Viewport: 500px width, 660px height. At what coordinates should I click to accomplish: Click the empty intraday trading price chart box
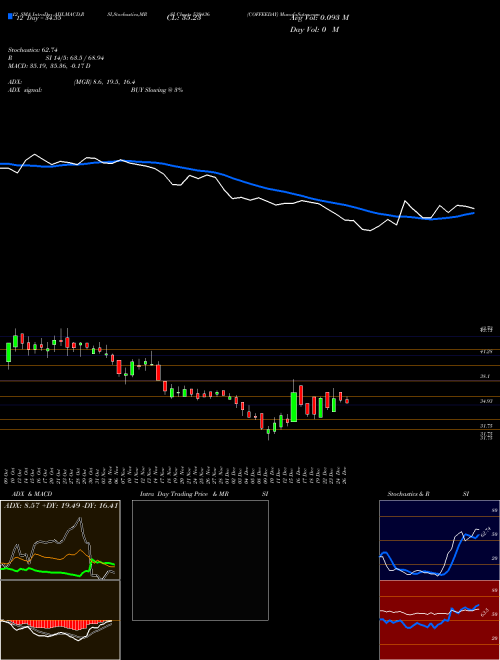click(x=200, y=560)
